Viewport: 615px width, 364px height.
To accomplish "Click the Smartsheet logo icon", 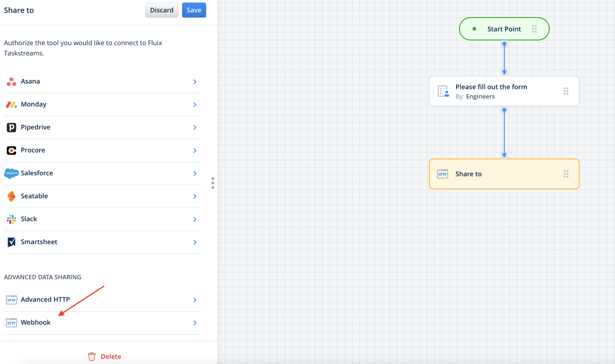I will [11, 242].
